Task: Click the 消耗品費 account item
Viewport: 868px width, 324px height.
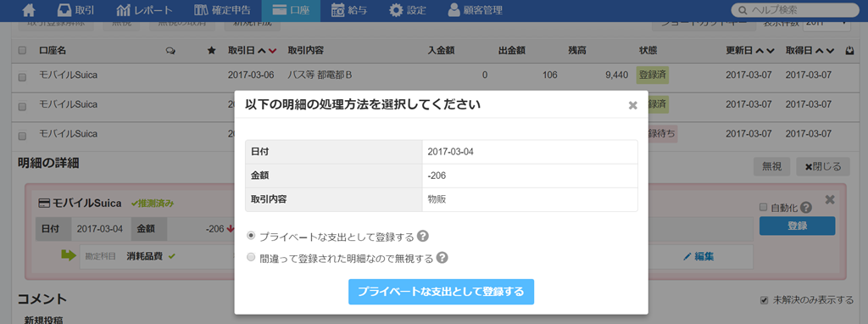Action: click(x=144, y=256)
